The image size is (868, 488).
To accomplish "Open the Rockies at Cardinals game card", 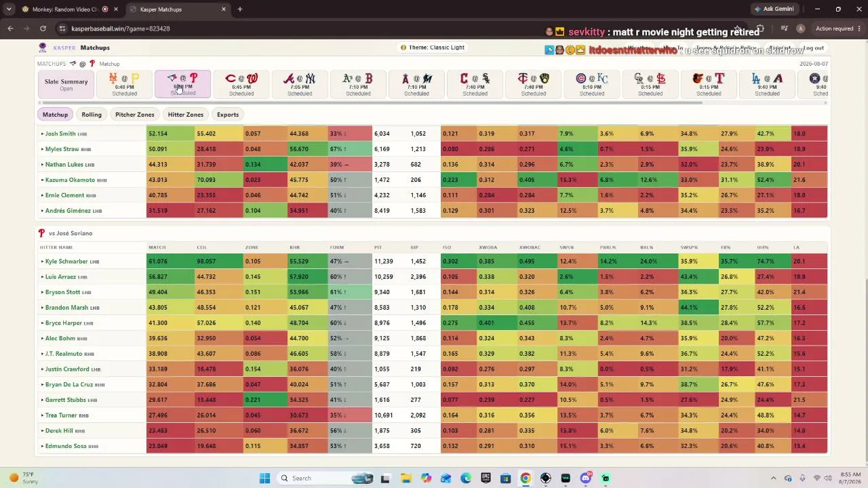I will pyautogui.click(x=650, y=84).
